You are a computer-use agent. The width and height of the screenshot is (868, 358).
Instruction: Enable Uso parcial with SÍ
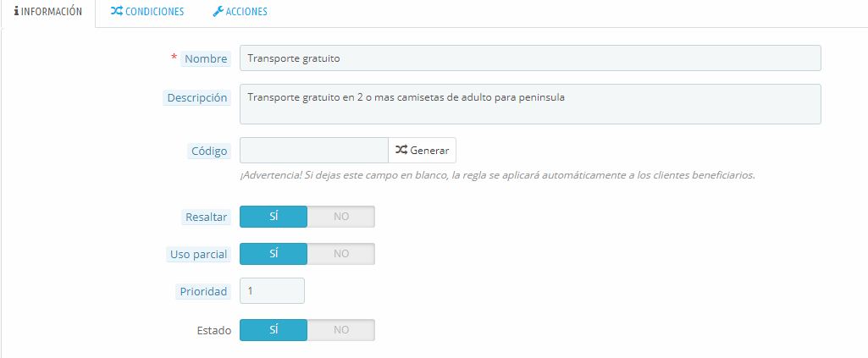274,254
